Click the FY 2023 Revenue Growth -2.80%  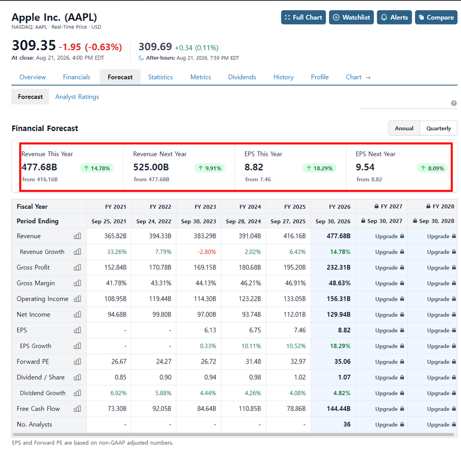point(207,251)
